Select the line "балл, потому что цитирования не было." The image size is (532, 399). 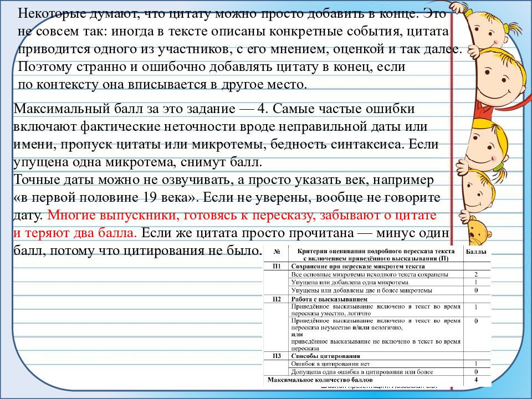pyautogui.click(x=138, y=250)
